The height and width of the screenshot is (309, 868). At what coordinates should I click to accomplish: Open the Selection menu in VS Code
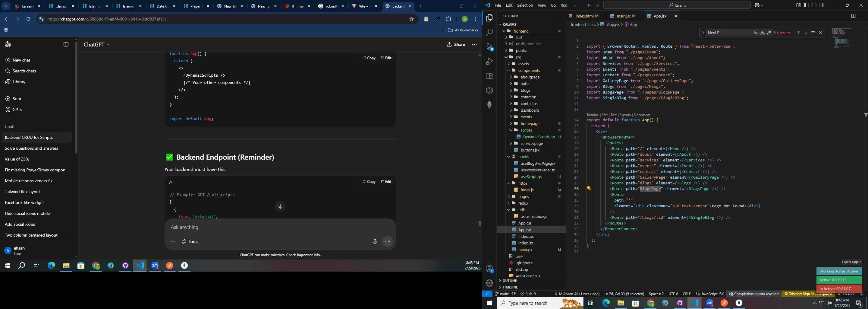(525, 5)
